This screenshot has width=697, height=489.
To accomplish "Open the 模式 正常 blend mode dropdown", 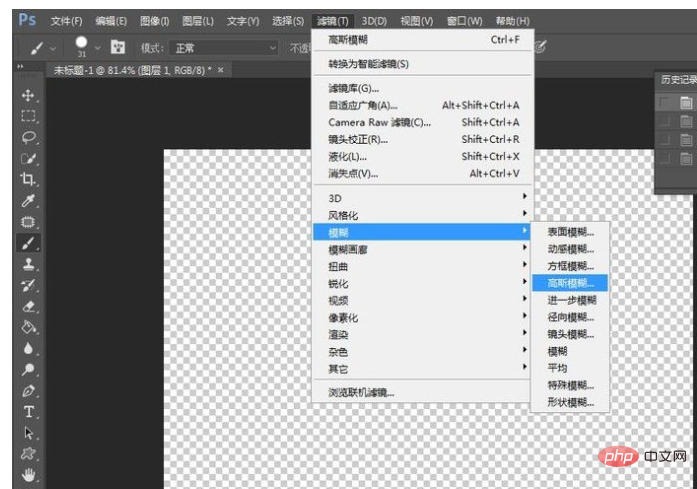I will [224, 48].
